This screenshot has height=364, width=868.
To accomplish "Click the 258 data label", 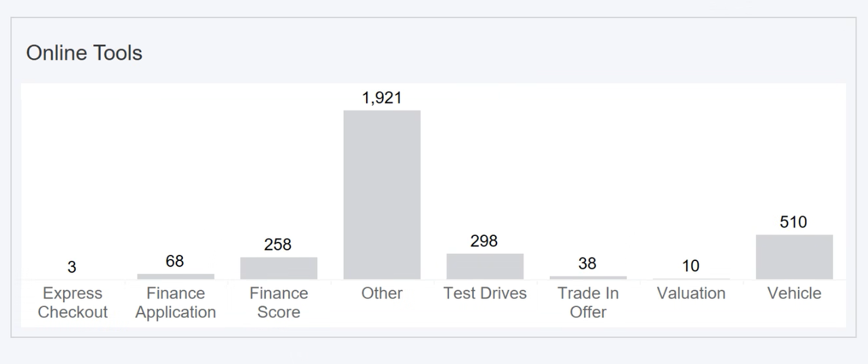I will pyautogui.click(x=278, y=245).
